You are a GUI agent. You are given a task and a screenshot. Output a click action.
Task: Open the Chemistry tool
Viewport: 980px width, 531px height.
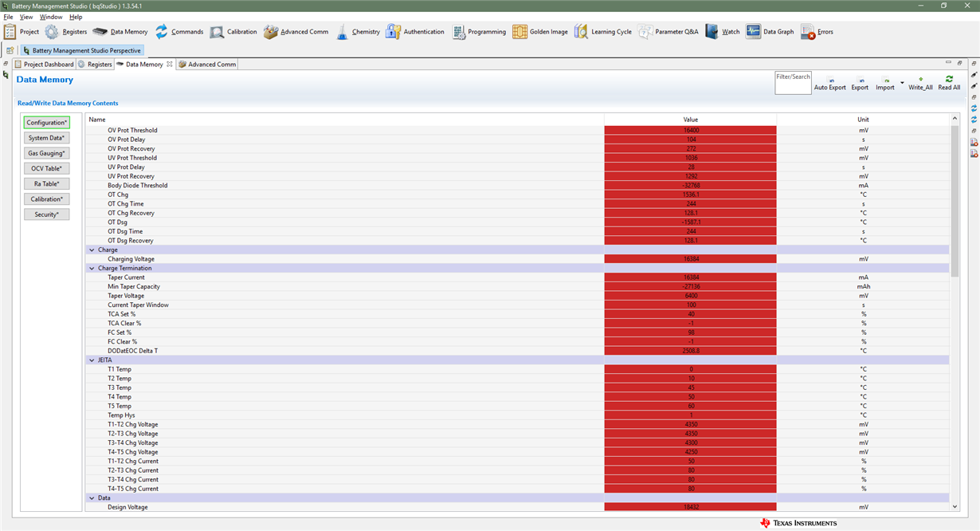pyautogui.click(x=357, y=32)
